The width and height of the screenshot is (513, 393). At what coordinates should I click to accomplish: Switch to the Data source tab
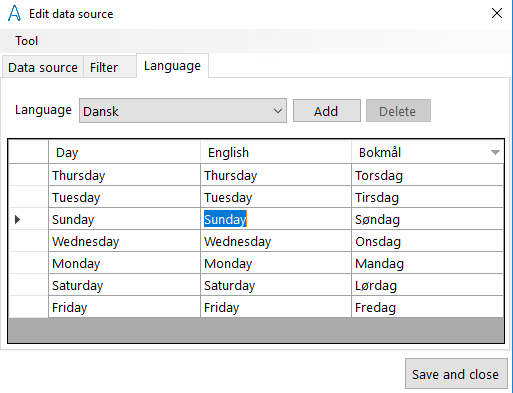point(43,67)
